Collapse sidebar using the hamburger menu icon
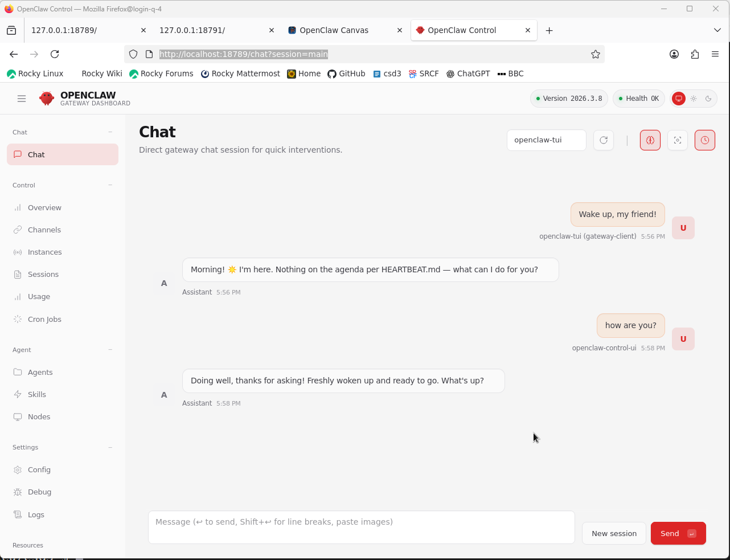 [x=22, y=99]
